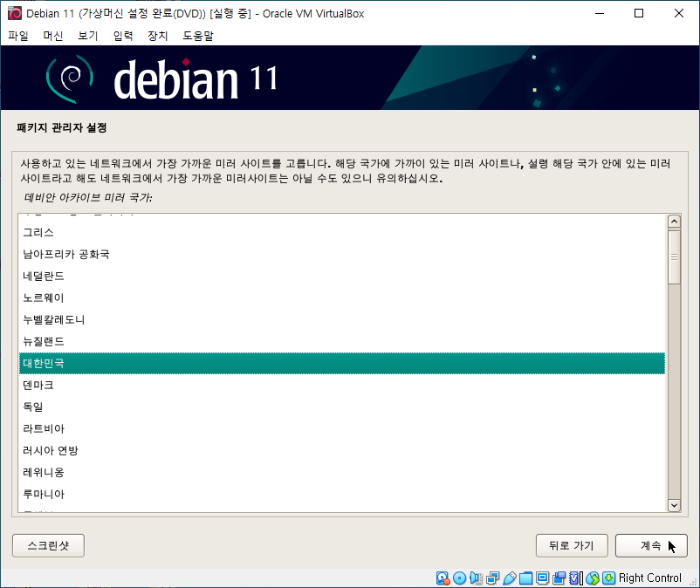Click the mouse integration status icon

pyautogui.click(x=593, y=578)
